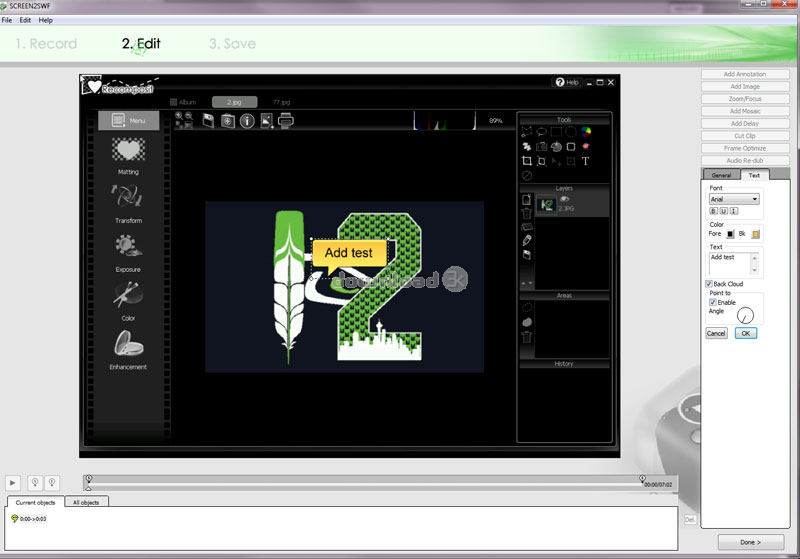Switch to the General tab
800x559 pixels.
(x=721, y=175)
